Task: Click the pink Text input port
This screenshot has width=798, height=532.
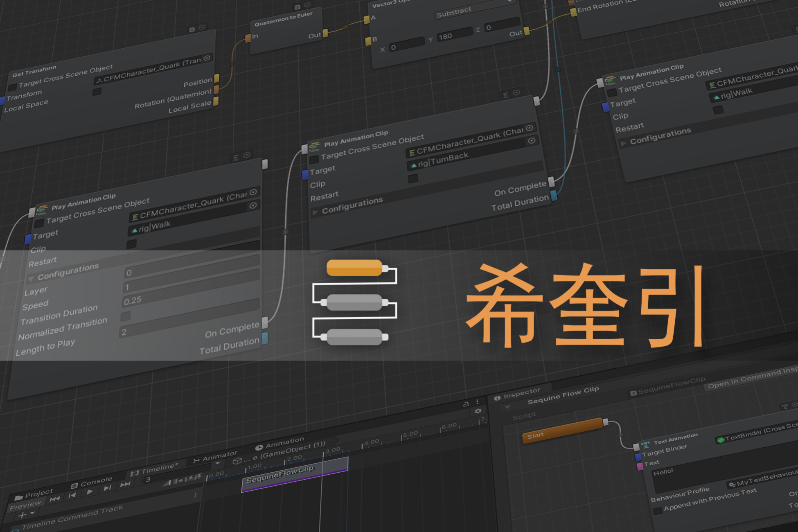Action: point(640,467)
